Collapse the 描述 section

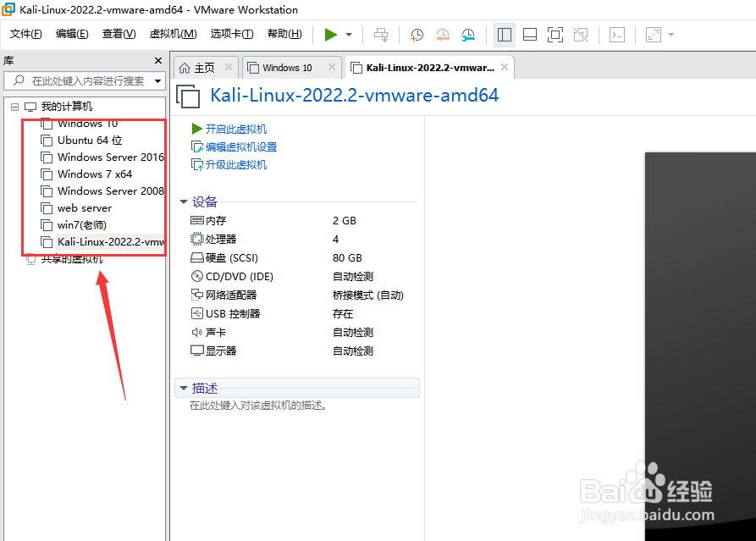184,388
